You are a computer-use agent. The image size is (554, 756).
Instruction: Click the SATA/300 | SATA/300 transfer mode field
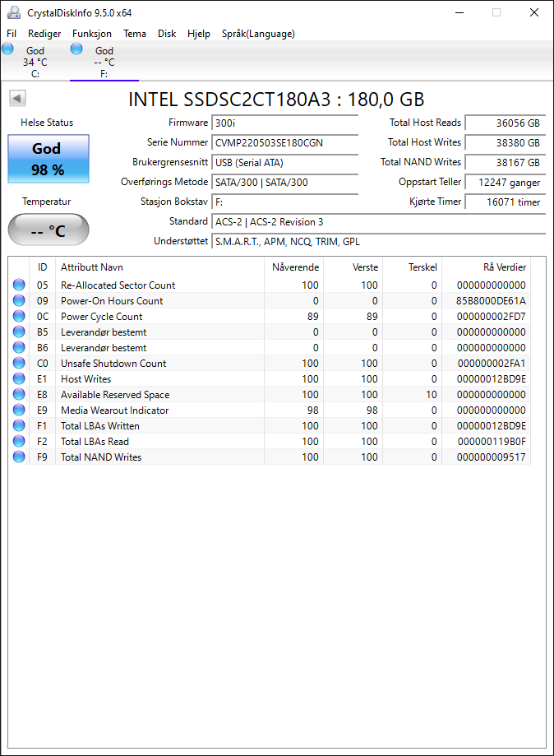(284, 183)
